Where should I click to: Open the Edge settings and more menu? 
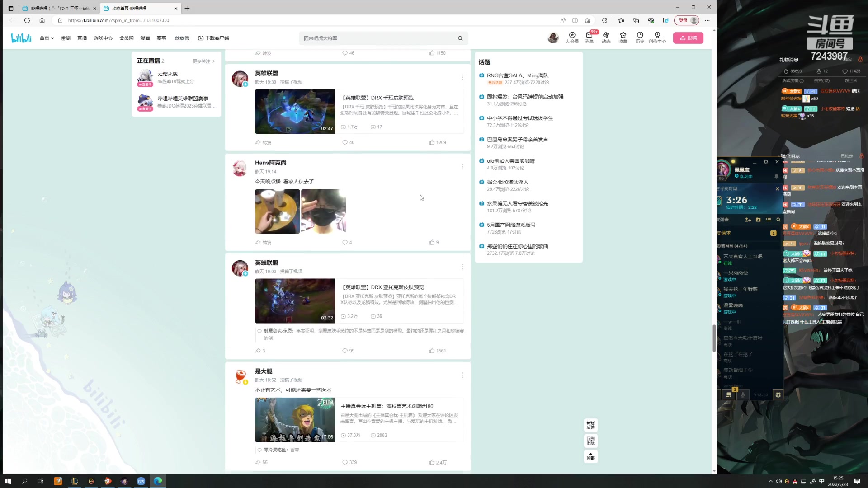(x=707, y=20)
